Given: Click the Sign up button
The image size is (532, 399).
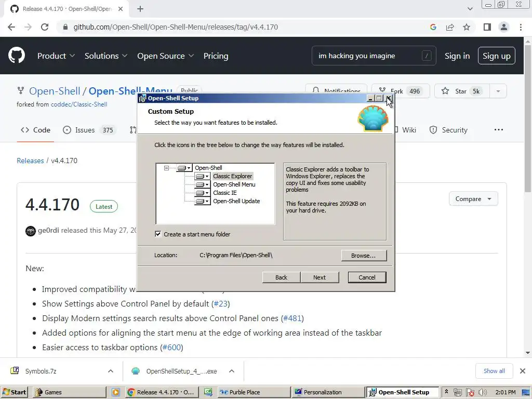Looking at the screenshot, I should click(496, 56).
